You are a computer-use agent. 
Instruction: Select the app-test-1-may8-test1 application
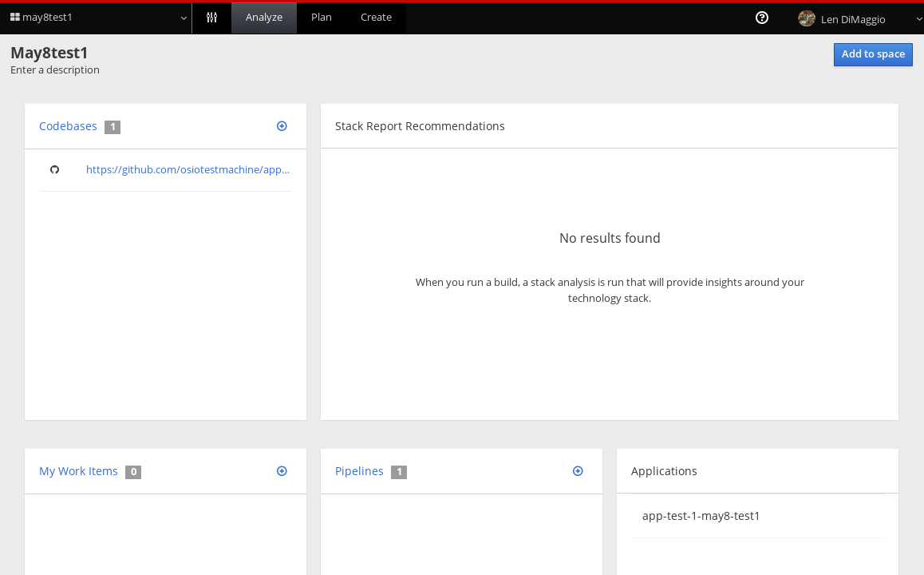pos(701,515)
